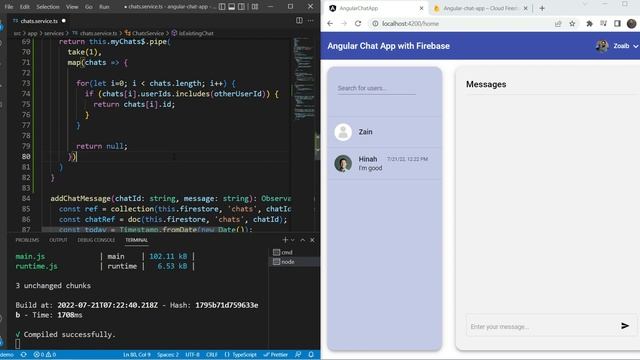
Task: Reload the localhost page
Action: (x=358, y=24)
